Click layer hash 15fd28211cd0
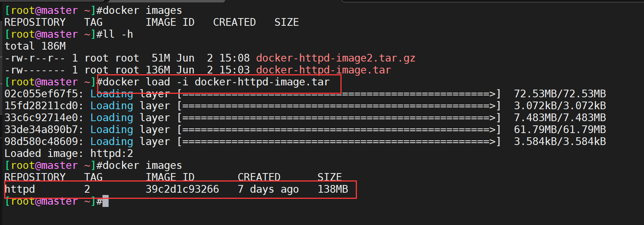 coord(41,106)
